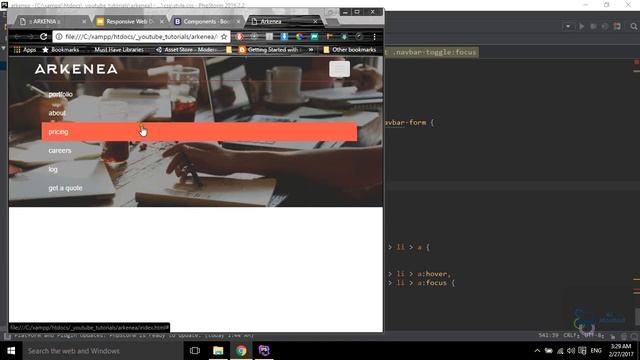The image size is (640, 360).
Task: Open the careers nav link
Action: click(60, 151)
